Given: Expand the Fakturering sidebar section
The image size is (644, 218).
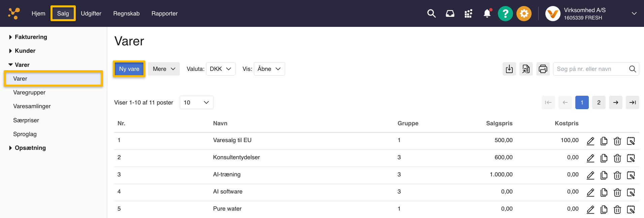Looking at the screenshot, I should (31, 37).
